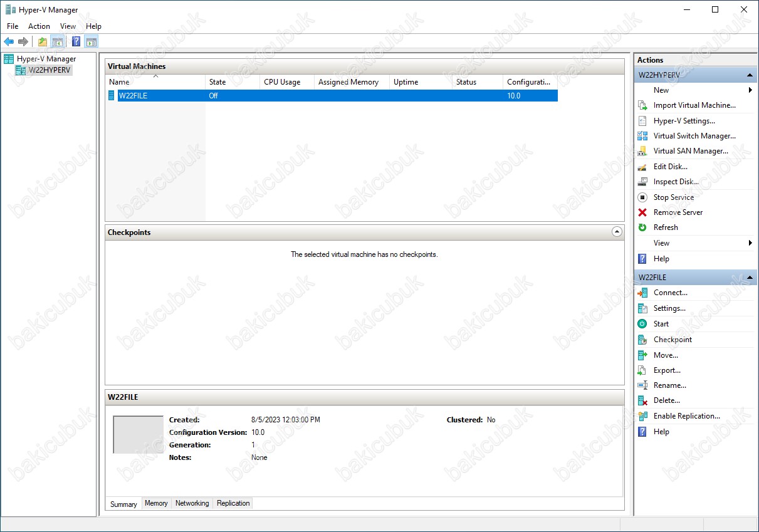Launch Virtual SAN Manager

tap(691, 151)
